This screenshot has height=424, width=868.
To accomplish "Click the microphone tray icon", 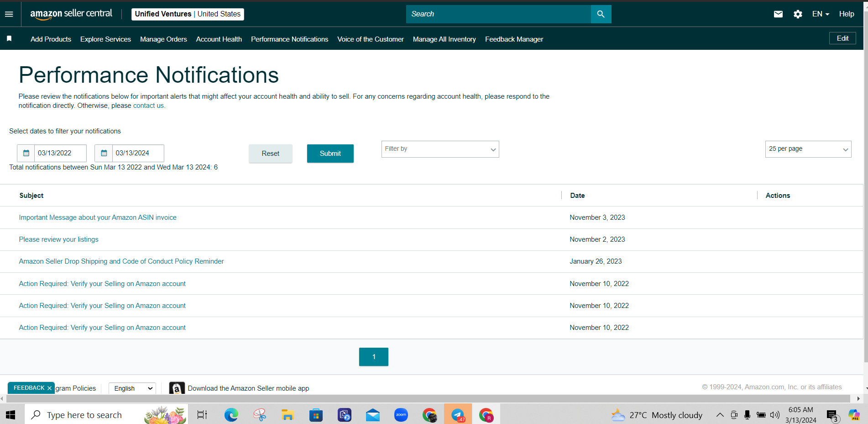I will point(747,415).
